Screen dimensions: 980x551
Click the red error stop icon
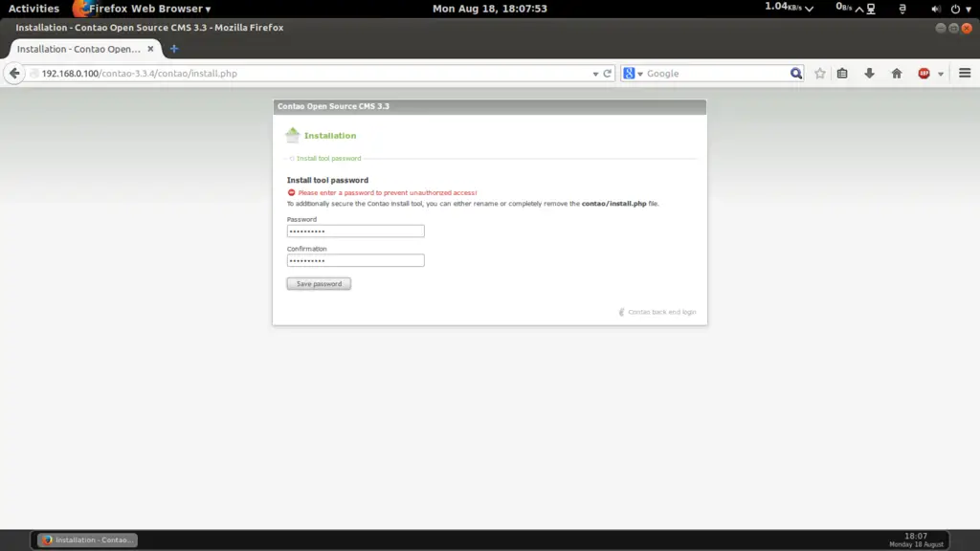pyautogui.click(x=291, y=192)
